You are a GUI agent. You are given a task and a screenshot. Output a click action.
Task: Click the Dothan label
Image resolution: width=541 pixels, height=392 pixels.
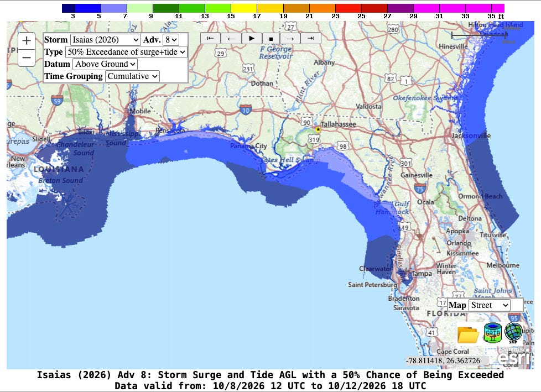coord(262,83)
